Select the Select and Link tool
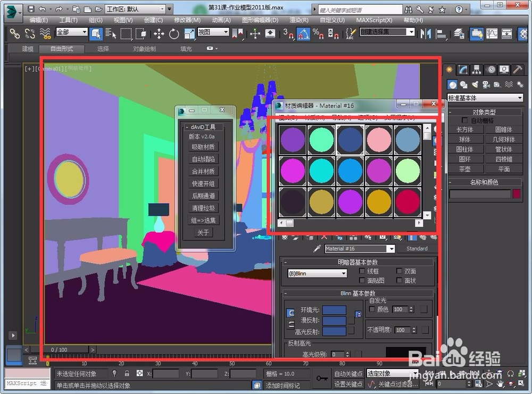The height and width of the screenshot is (394, 532). tap(14, 33)
